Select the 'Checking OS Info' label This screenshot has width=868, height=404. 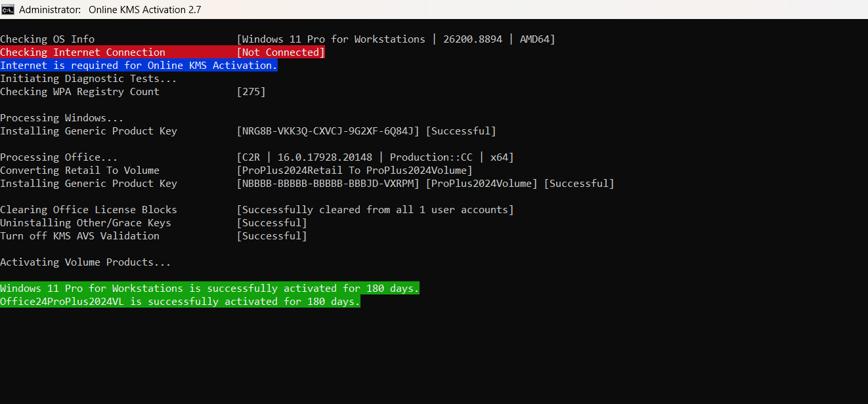pyautogui.click(x=47, y=39)
